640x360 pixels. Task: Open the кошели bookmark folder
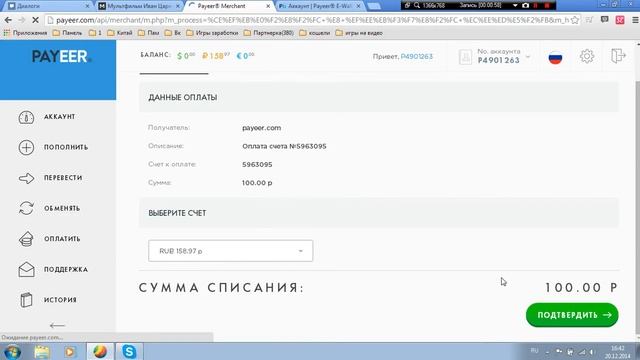coord(315,33)
